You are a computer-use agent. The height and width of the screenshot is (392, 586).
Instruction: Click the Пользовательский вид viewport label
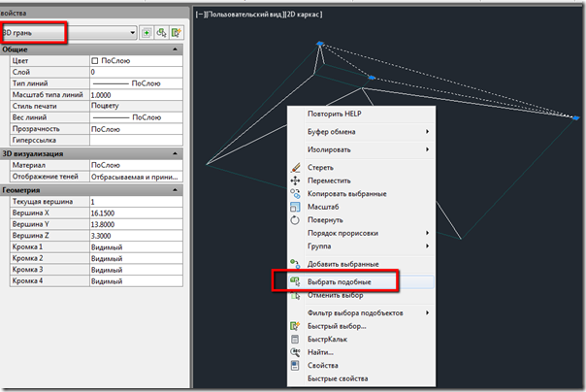[244, 15]
